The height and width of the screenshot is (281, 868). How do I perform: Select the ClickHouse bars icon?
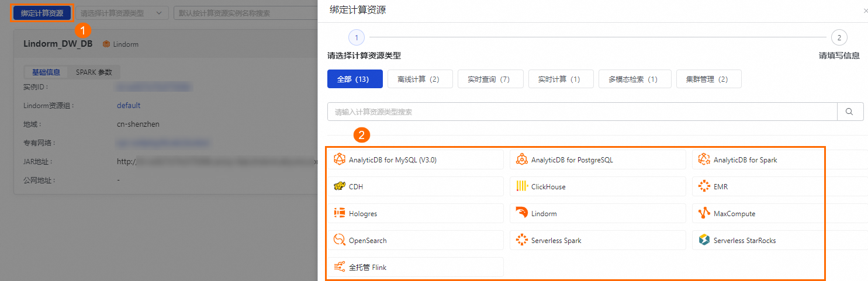(522, 186)
